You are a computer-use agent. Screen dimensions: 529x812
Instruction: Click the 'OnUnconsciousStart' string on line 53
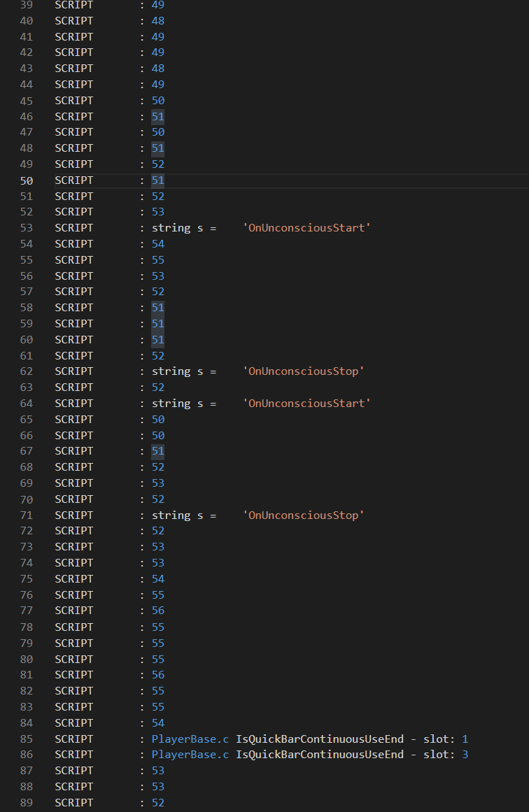point(306,228)
